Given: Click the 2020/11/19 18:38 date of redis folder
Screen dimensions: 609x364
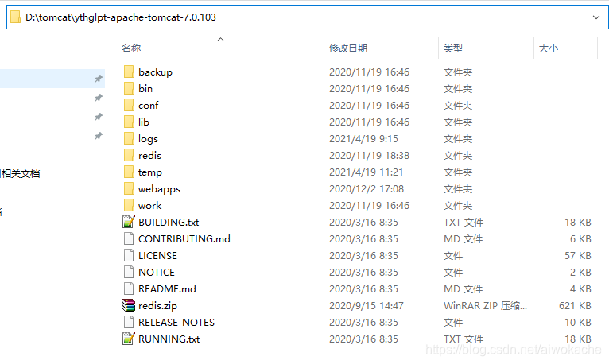Looking at the screenshot, I should point(369,155).
